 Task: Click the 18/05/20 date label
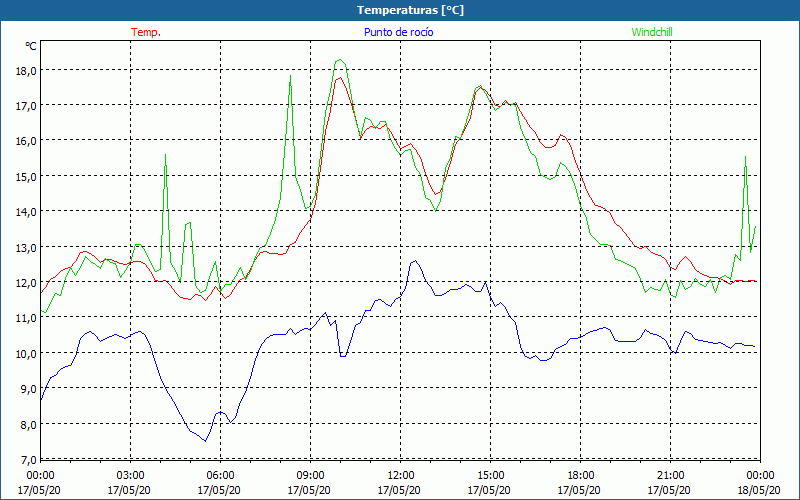click(x=759, y=490)
